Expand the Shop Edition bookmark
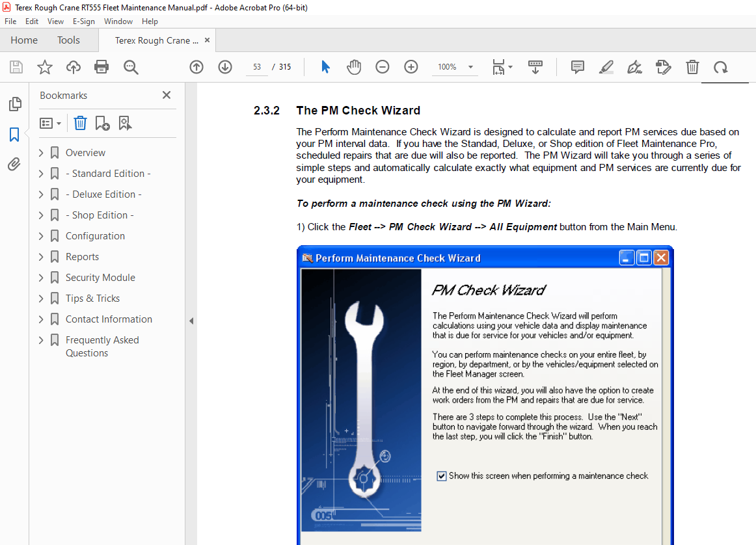Image resolution: width=756 pixels, height=545 pixels. tap(41, 215)
